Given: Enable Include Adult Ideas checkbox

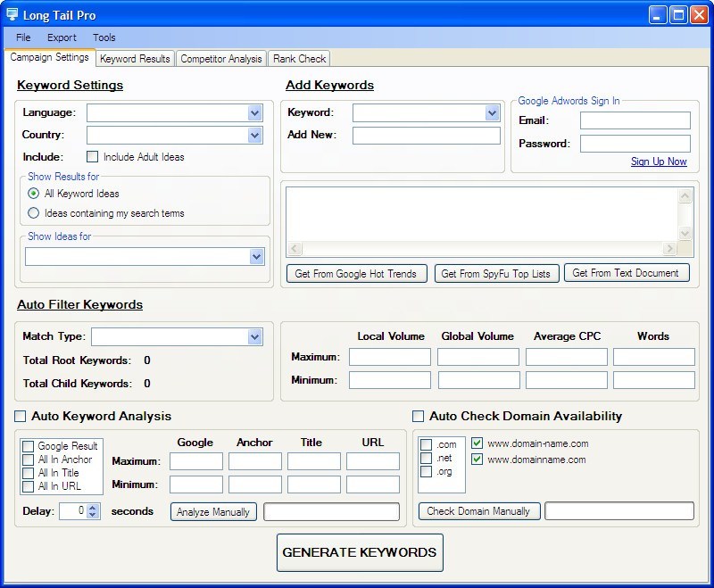Looking at the screenshot, I should [93, 157].
